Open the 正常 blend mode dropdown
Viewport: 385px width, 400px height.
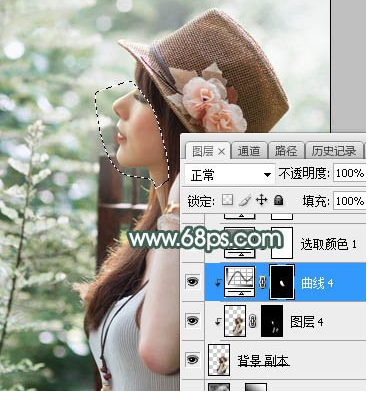click(x=230, y=175)
